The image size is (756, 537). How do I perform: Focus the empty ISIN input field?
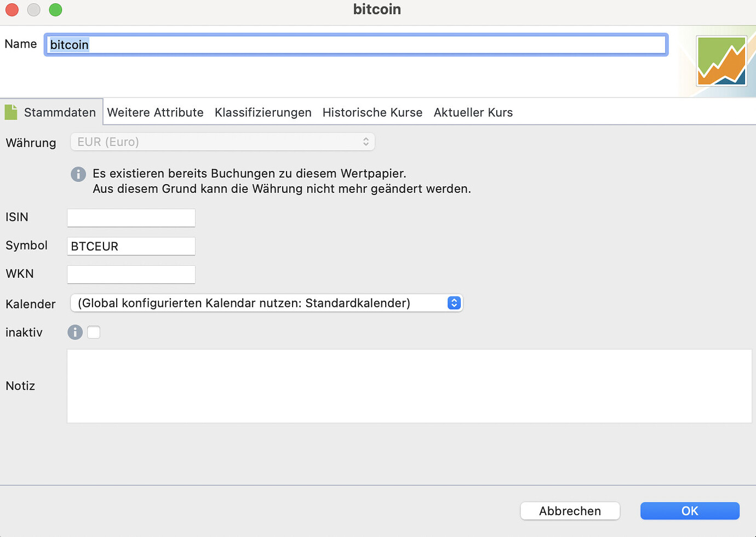pyautogui.click(x=131, y=218)
